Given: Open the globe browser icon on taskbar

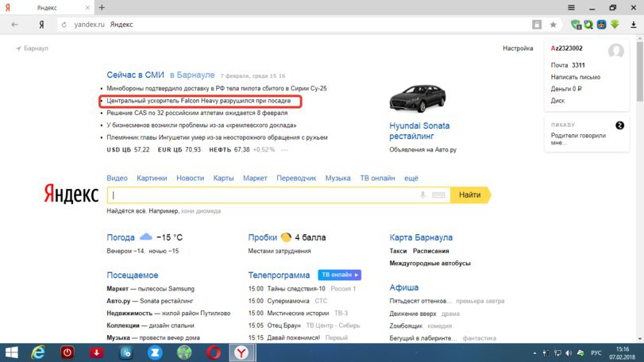Looking at the screenshot, I should click(184, 352).
